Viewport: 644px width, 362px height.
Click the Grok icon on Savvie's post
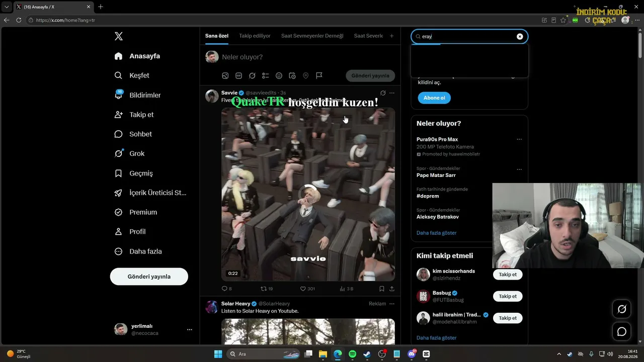point(383,93)
